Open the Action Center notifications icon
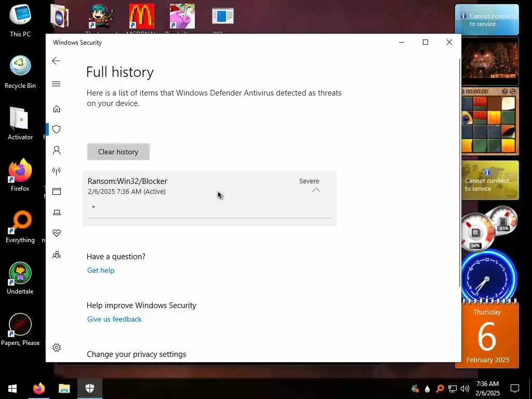This screenshot has height=399, width=532. pos(515,389)
